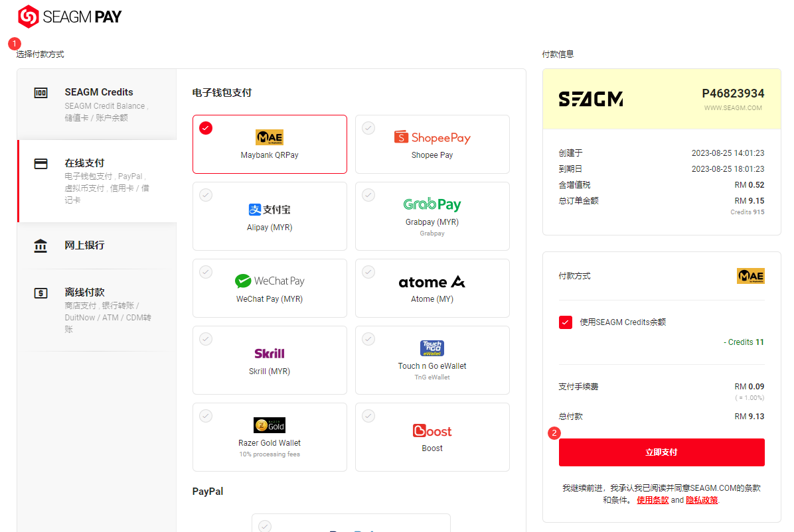The image size is (794, 532).
Task: Click the MAE Maybank logo in payment options
Action: click(x=270, y=137)
